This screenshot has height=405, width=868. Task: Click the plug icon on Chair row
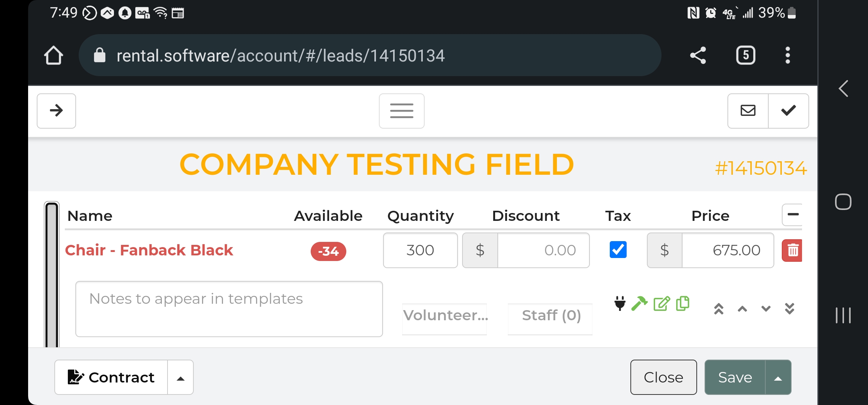pos(620,303)
